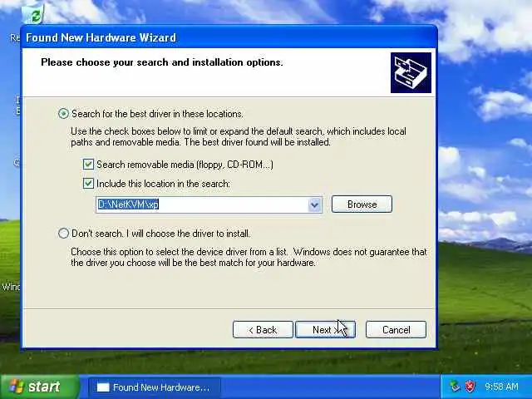Click the hardware wizard icon in dialog header
Image resolution: width=532 pixels, height=399 pixels.
[411, 72]
